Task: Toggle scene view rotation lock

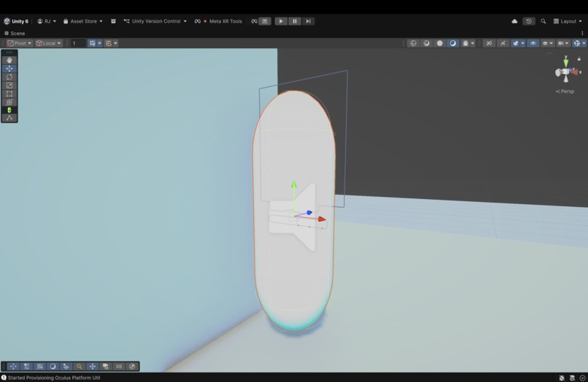Action: [x=579, y=59]
